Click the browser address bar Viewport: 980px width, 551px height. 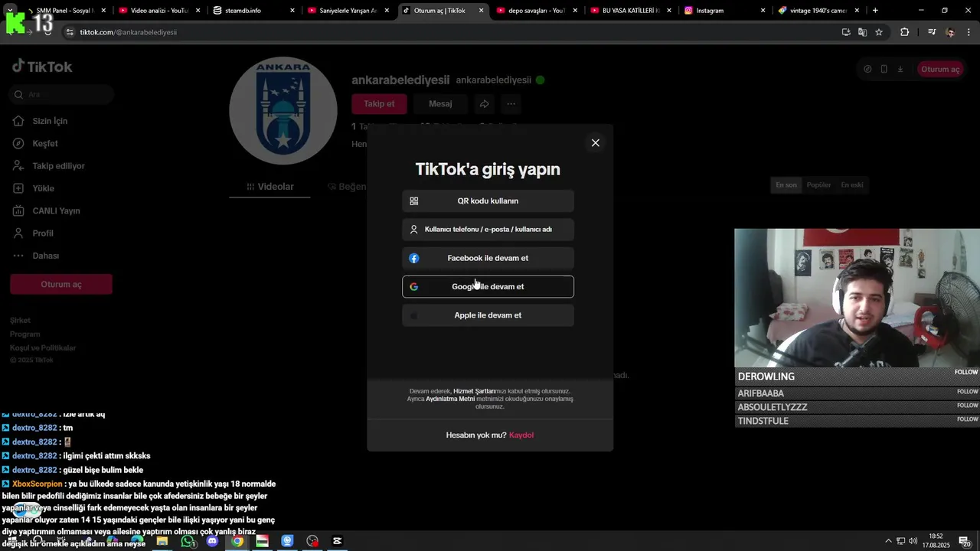point(452,32)
